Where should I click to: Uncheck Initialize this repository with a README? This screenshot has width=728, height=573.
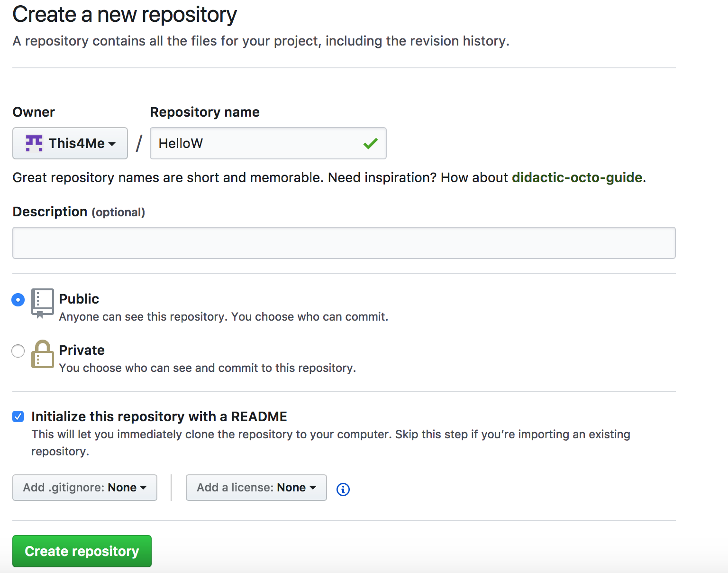(18, 416)
